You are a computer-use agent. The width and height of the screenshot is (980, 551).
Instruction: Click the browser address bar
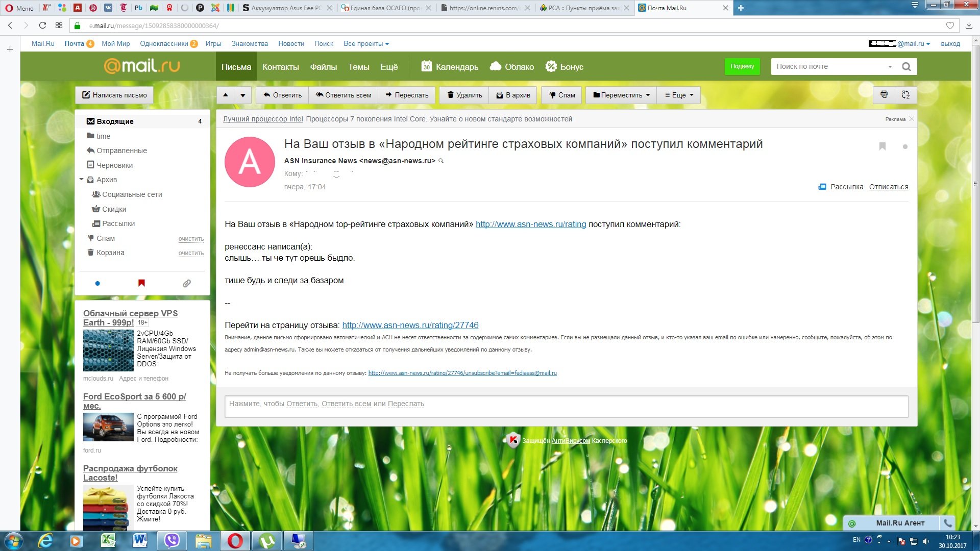510,26
